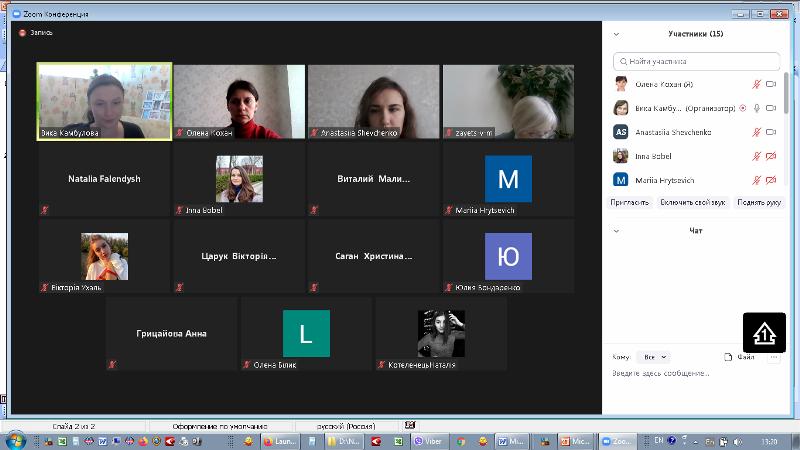Image resolution: width=800 pixels, height=450 pixels.
Task: Collapse the Чат panel chevron
Action: (x=616, y=231)
